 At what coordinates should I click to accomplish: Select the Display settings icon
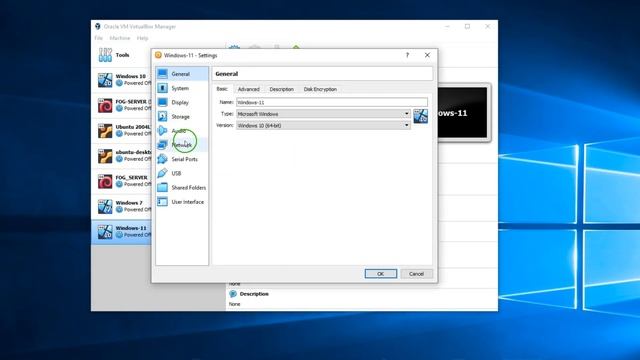[x=162, y=102]
